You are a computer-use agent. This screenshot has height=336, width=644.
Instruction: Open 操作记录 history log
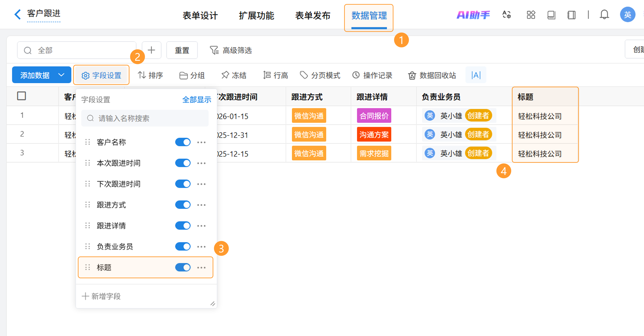[x=372, y=75]
